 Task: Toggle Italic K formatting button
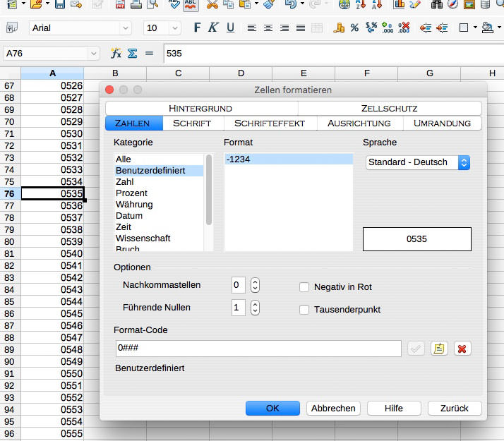[213, 28]
